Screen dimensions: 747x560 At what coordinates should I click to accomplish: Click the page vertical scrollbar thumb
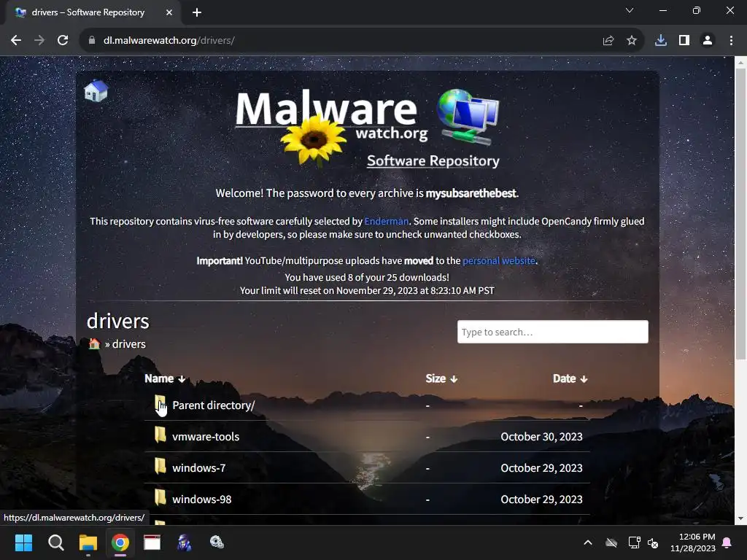pos(740,214)
